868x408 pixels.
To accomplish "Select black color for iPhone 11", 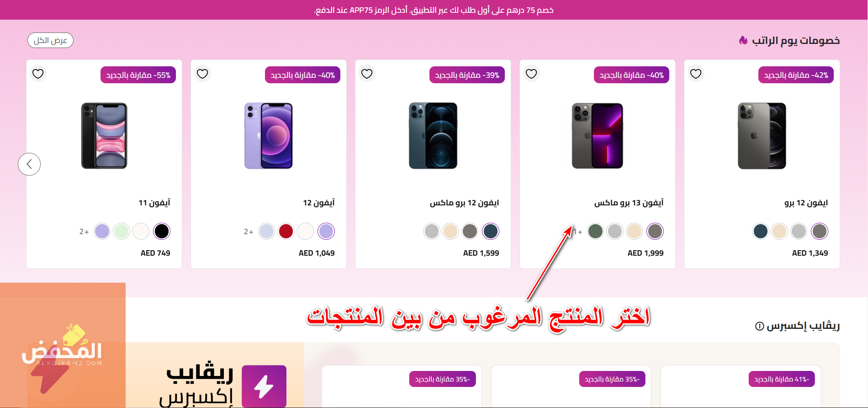I will tap(161, 231).
